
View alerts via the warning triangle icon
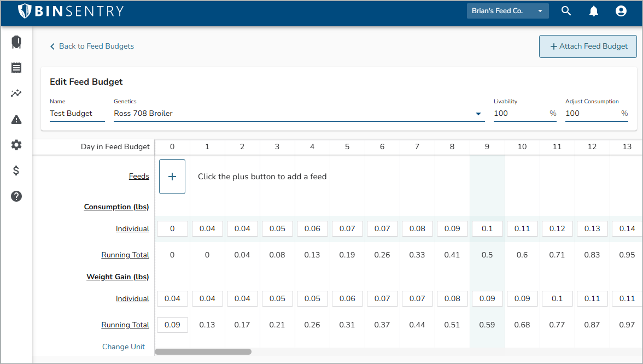coord(16,119)
